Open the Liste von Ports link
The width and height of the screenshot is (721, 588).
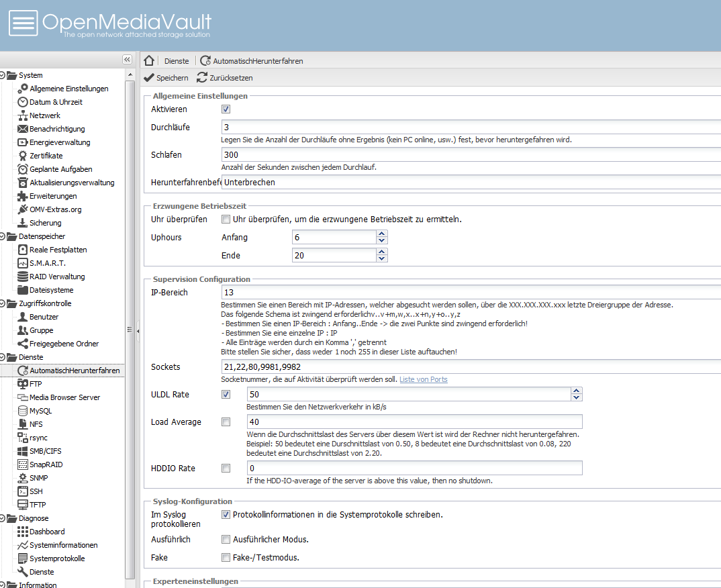pyautogui.click(x=424, y=379)
